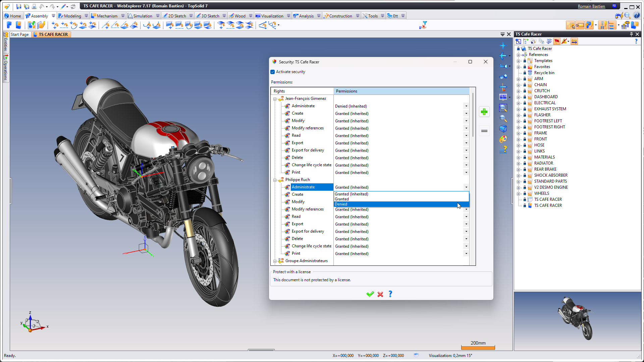Click the first blue part icon in the Assembly toolbar
644x362 pixels.
9,25
